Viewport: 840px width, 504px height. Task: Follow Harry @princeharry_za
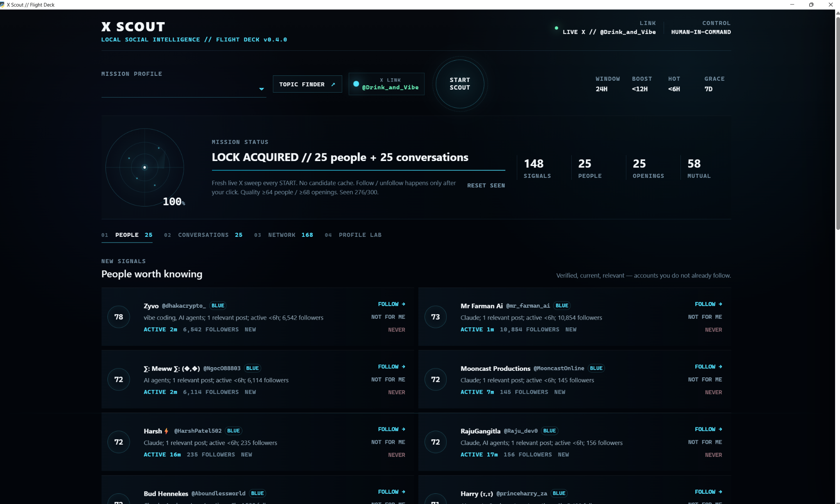(x=708, y=492)
